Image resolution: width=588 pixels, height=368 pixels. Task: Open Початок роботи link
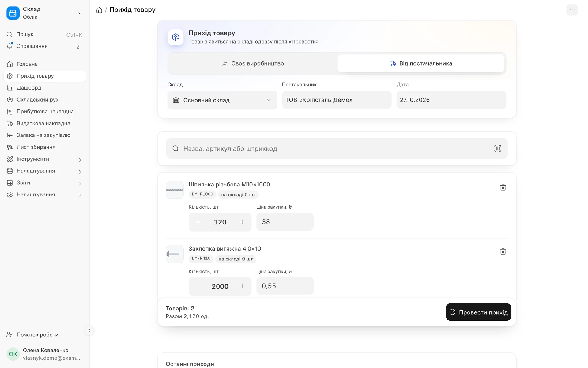(45, 335)
